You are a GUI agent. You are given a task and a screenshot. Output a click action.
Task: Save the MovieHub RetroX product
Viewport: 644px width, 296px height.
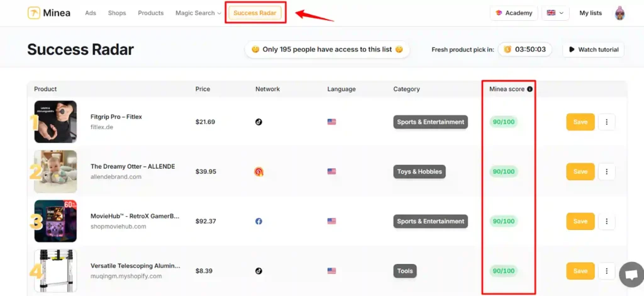[580, 221]
